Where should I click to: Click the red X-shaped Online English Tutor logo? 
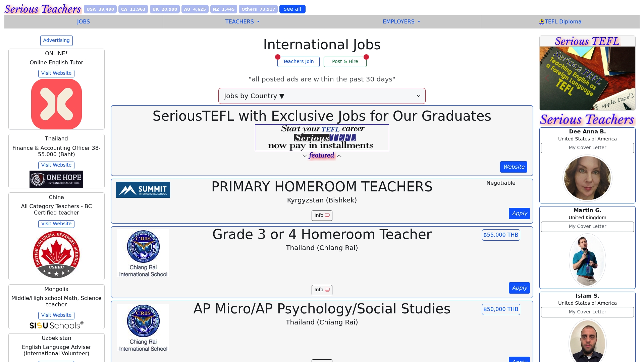tap(56, 104)
